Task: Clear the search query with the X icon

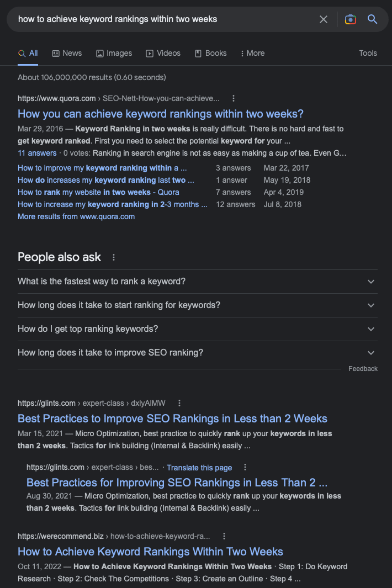Action: [324, 19]
